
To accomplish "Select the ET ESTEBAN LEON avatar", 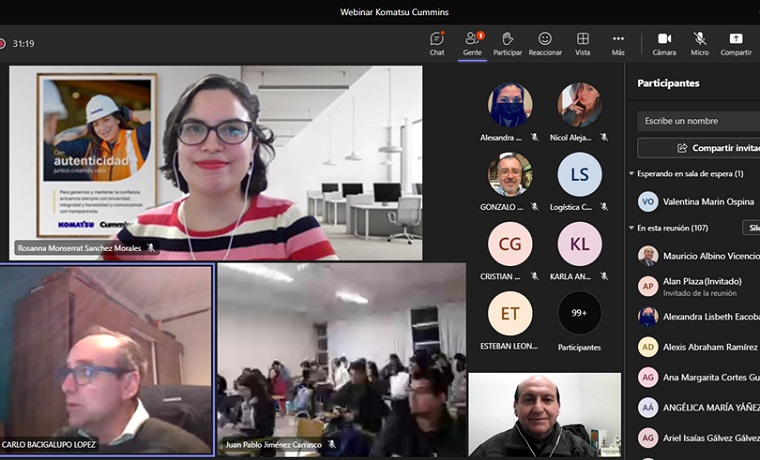I will [x=510, y=314].
